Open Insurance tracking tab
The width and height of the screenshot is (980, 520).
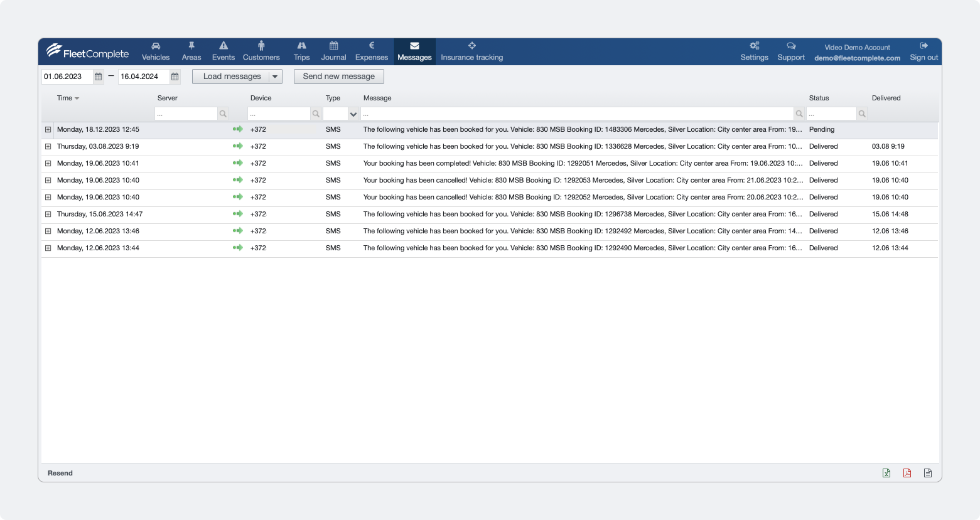(x=472, y=51)
